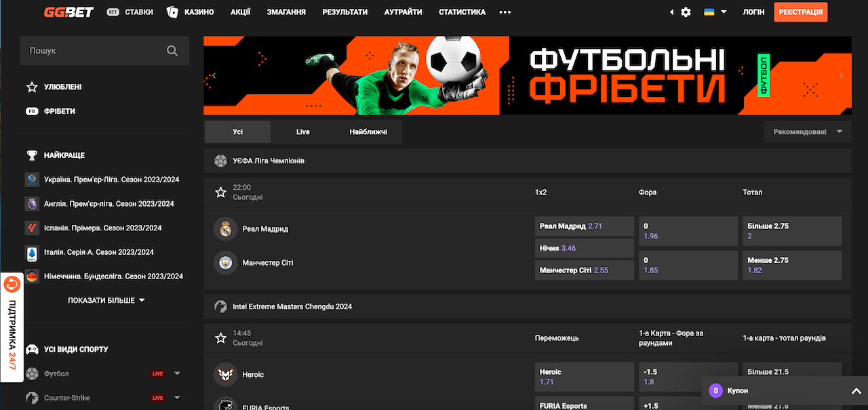Click collapse arrow left of settings gear
This screenshot has height=410, width=868.
(672, 12)
